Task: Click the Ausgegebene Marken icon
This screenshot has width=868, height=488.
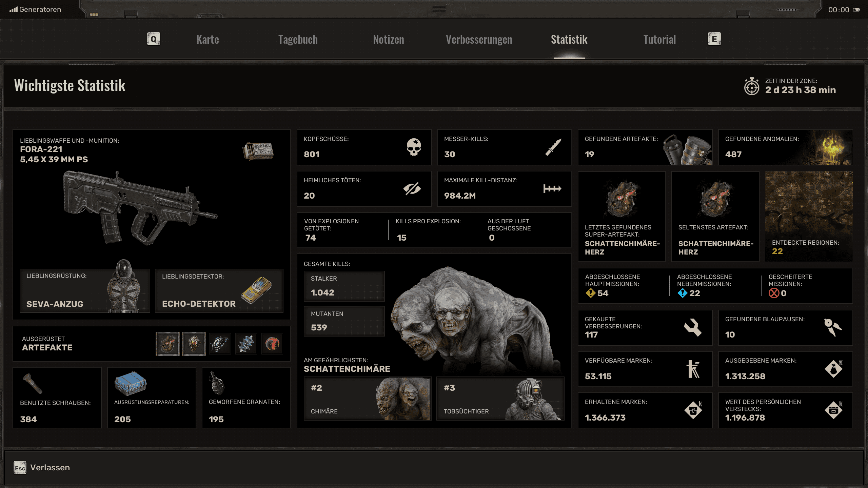Action: (834, 369)
